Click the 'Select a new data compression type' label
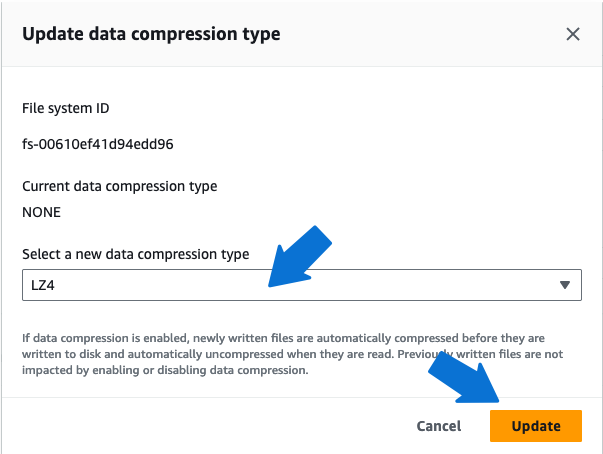Viewport: 603px width, 454px height. (135, 254)
